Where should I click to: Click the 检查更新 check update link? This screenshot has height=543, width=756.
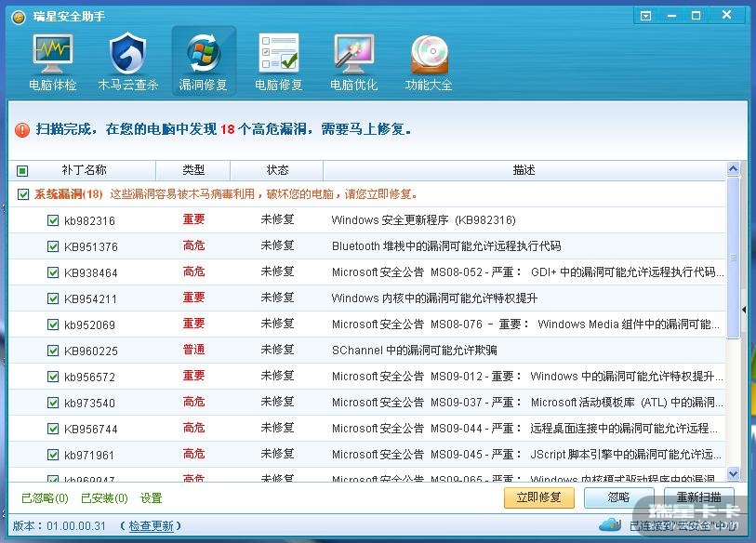[151, 526]
